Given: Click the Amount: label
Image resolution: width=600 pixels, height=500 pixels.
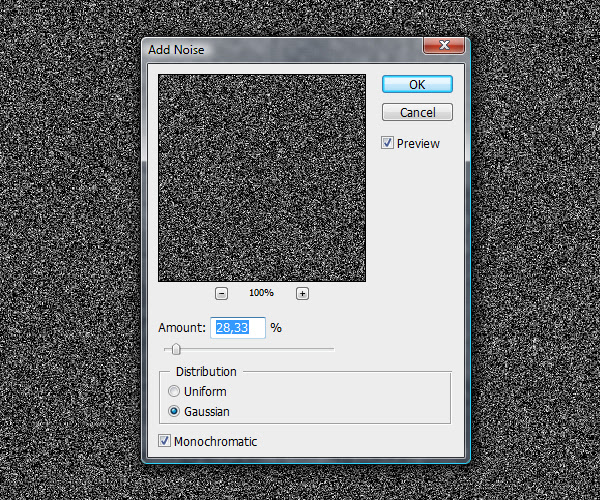Looking at the screenshot, I should pyautogui.click(x=182, y=328).
